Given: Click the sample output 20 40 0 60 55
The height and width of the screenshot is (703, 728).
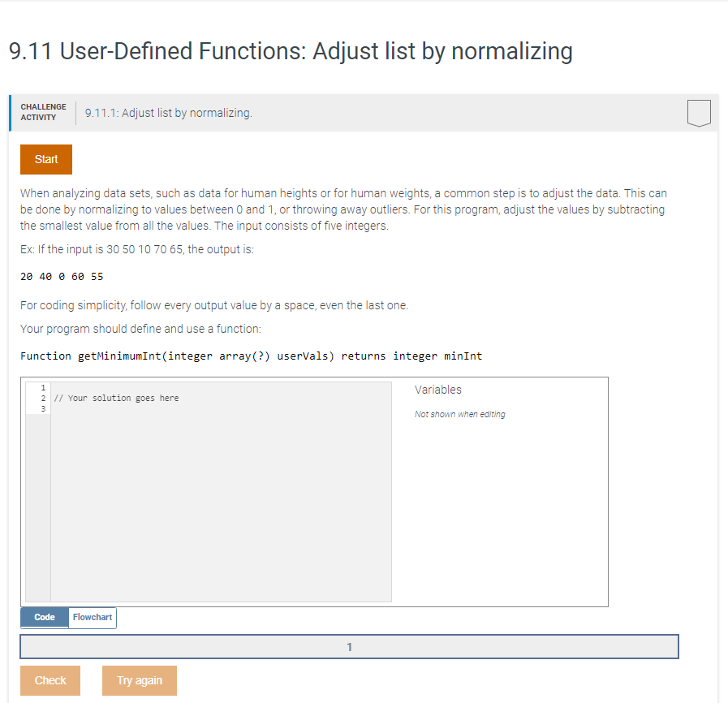Looking at the screenshot, I should (x=61, y=276).
